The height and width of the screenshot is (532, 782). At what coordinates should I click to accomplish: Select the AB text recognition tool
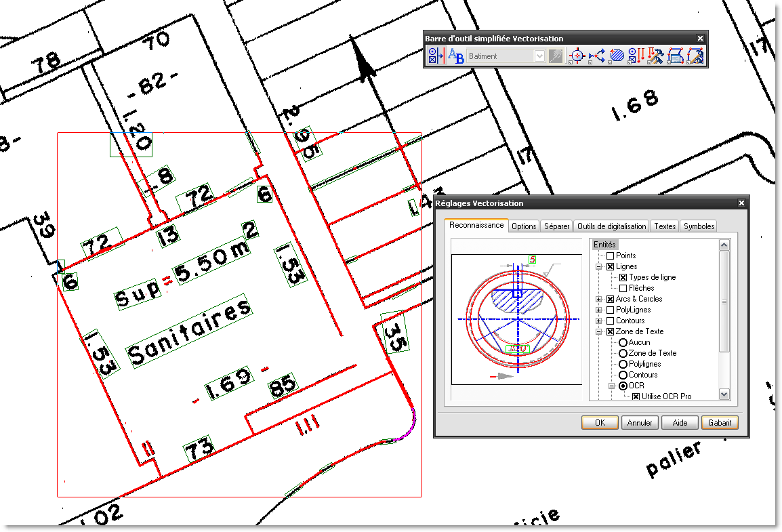coord(454,56)
